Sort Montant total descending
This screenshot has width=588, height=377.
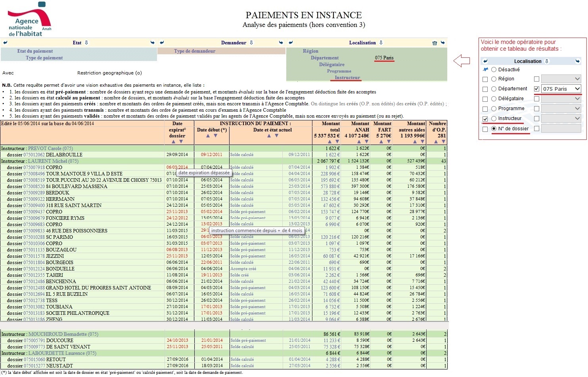tap(337, 142)
